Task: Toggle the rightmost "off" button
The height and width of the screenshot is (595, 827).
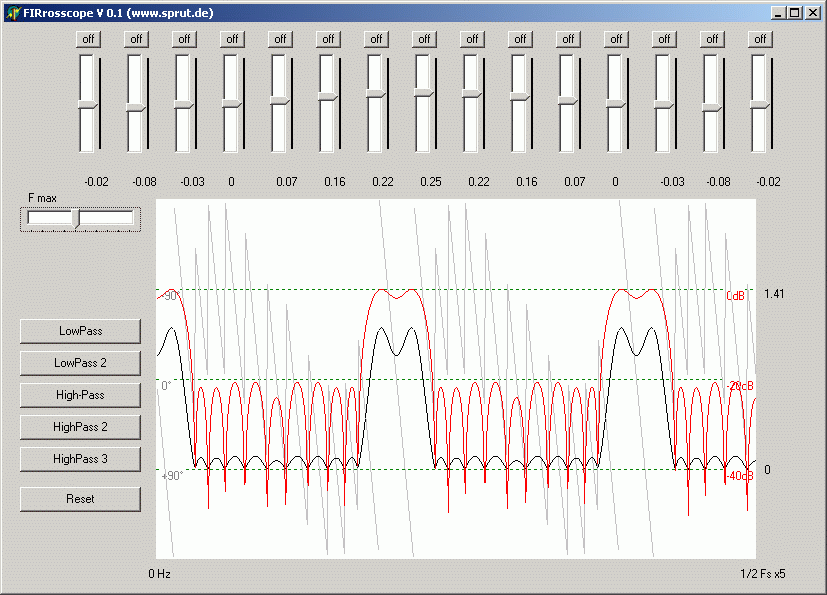Action: point(760,39)
